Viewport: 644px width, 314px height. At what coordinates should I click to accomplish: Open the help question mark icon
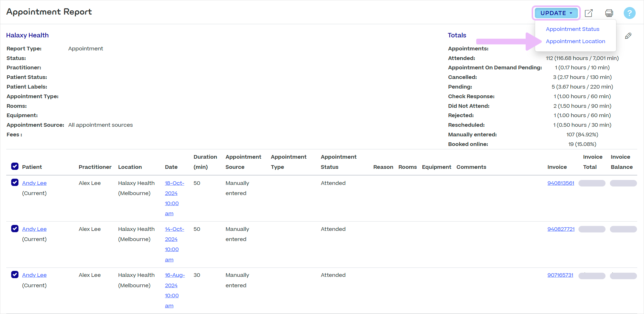(629, 13)
